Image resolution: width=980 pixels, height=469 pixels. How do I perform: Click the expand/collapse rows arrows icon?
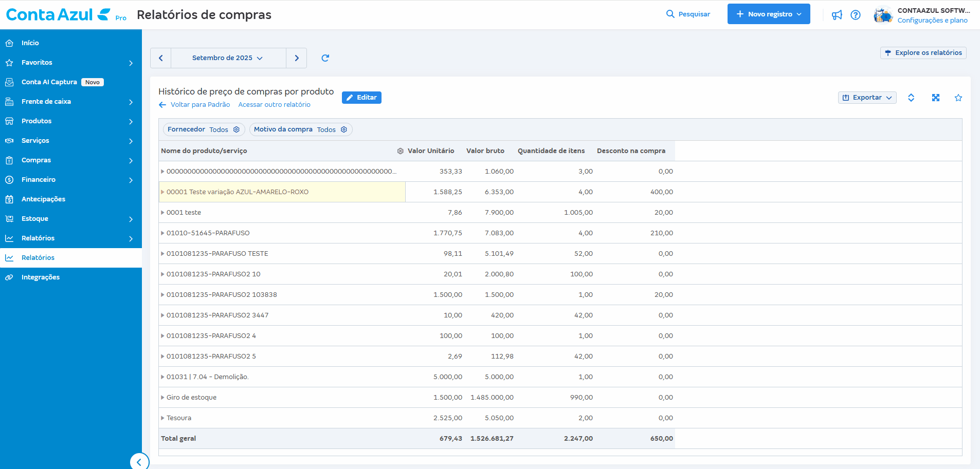point(911,98)
